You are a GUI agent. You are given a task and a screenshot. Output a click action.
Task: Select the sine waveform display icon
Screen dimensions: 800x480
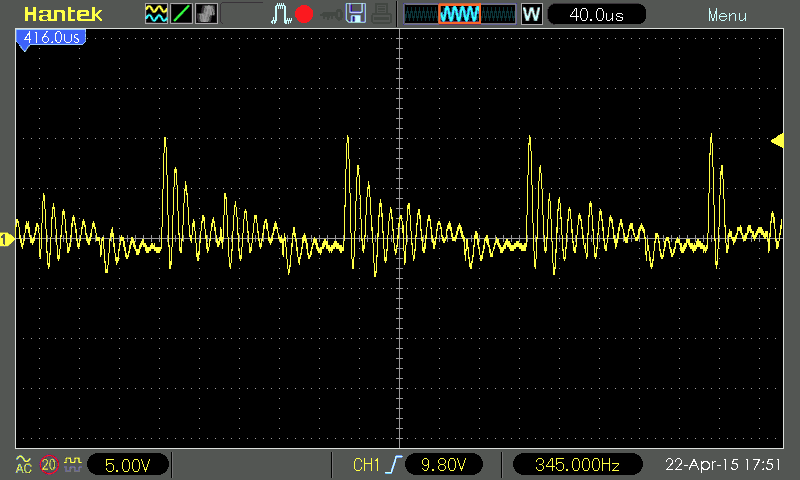click(156, 14)
